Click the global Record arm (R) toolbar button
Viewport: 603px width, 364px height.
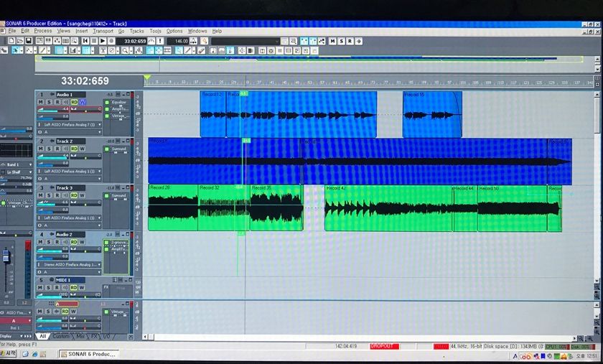[350, 41]
